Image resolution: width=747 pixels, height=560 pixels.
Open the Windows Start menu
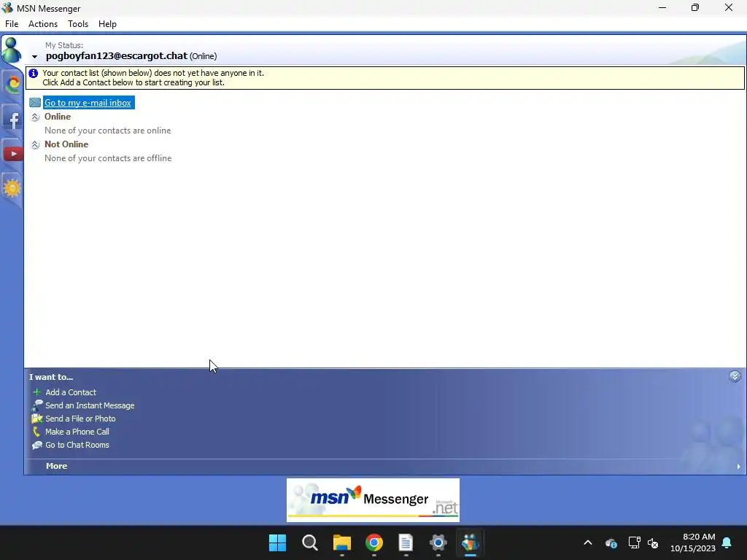coord(277,542)
